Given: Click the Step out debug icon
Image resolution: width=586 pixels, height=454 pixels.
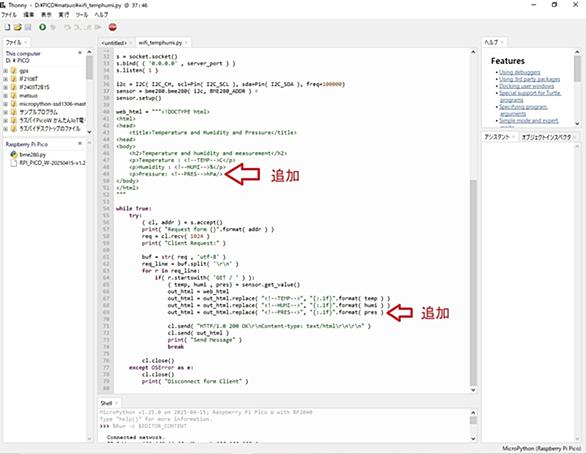Looking at the screenshot, I should tap(88, 27).
